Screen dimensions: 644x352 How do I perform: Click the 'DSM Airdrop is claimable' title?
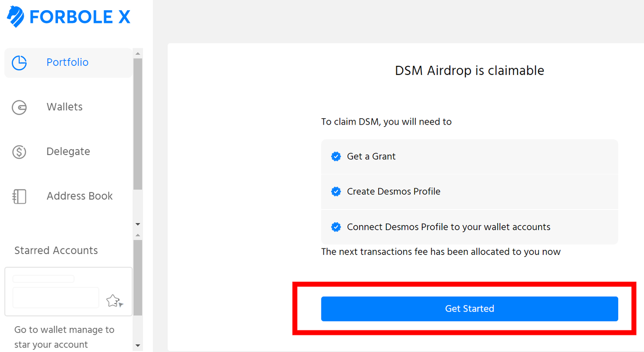469,70
